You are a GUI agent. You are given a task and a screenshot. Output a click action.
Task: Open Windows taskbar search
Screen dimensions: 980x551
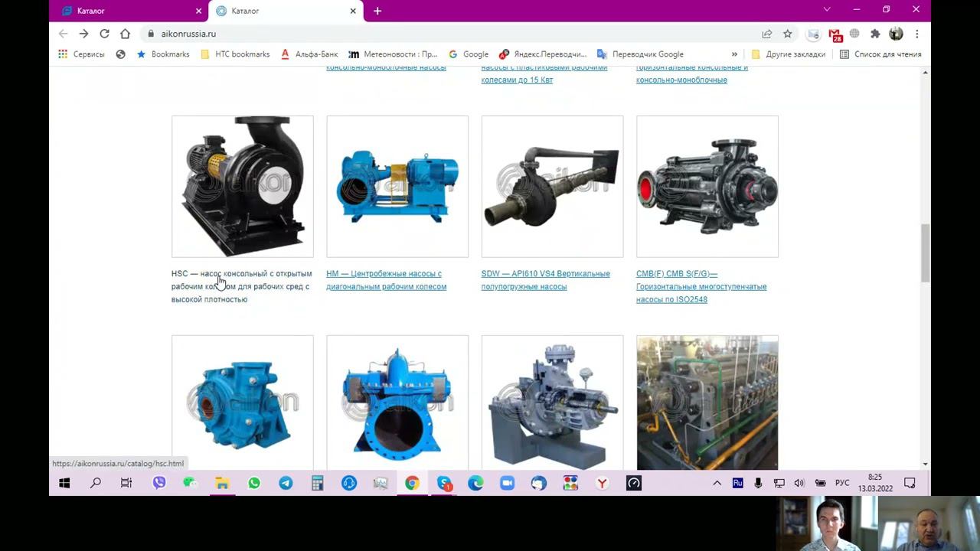click(x=96, y=483)
